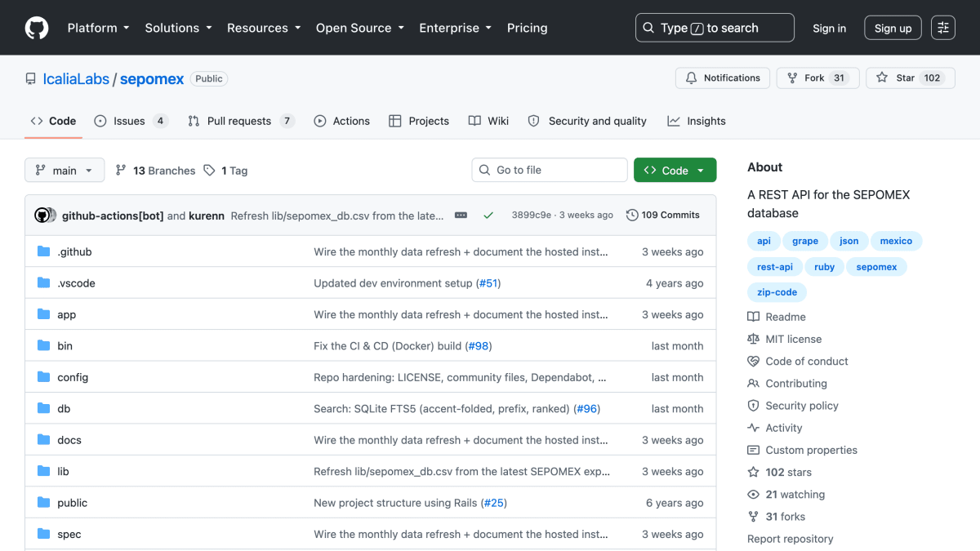The image size is (980, 551).
Task: Click the Sign up button
Action: (893, 28)
